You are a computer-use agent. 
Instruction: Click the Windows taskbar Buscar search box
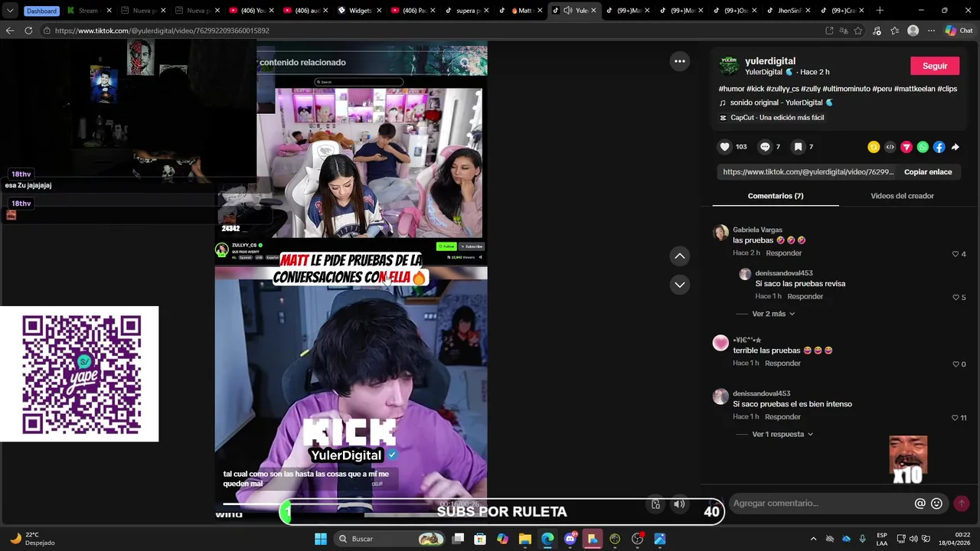(x=390, y=539)
